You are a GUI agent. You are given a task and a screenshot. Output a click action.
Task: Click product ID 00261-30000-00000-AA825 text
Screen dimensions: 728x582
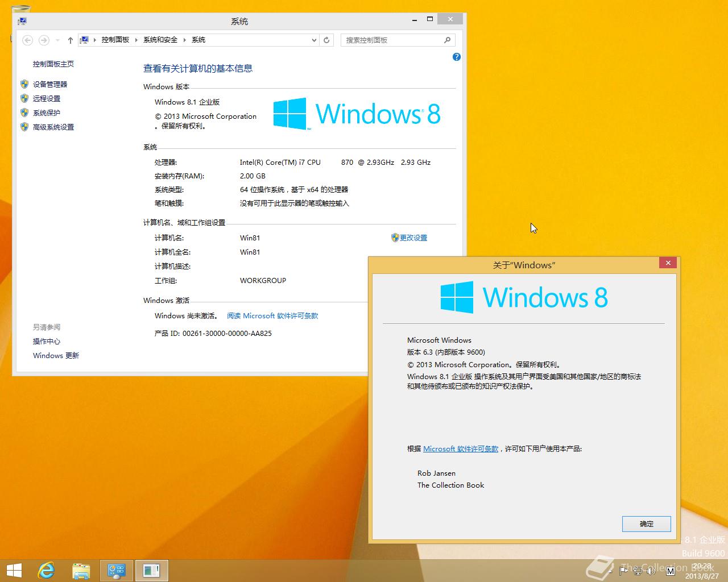click(227, 333)
